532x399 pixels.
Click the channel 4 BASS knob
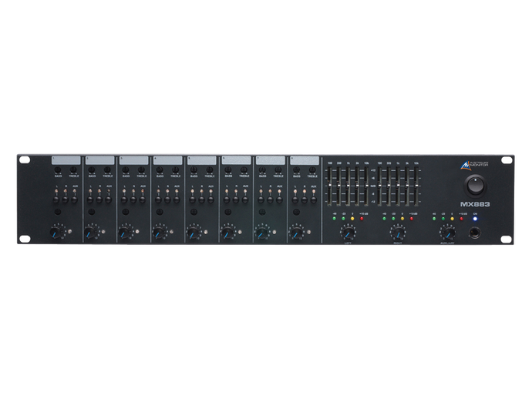(x=160, y=169)
